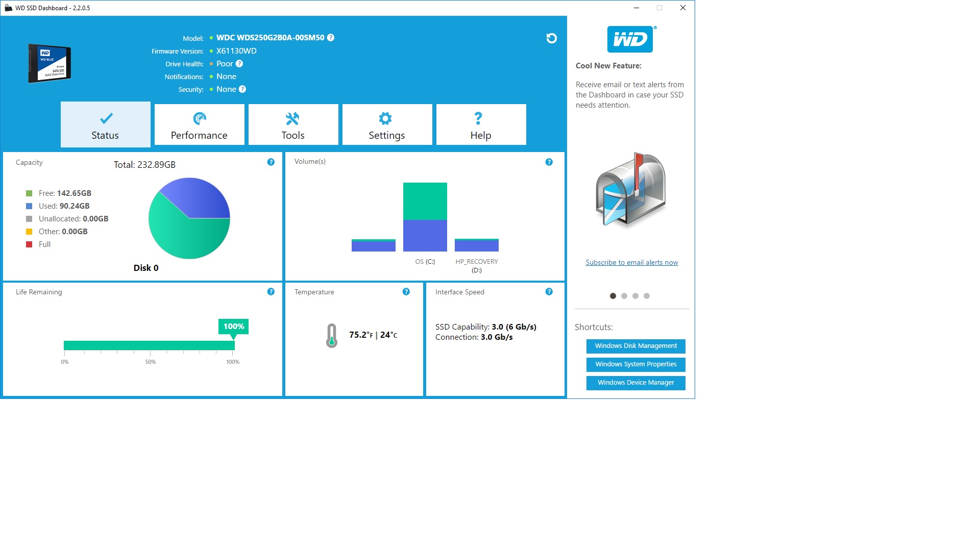Select the fourth carousel dot indicator
Screen dimensions: 980x551
[x=647, y=296]
